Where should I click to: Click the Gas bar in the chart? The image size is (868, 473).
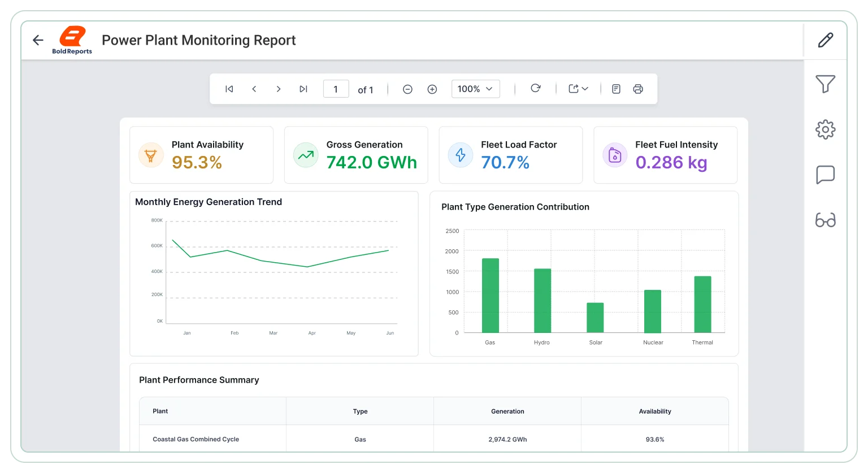coord(491,296)
